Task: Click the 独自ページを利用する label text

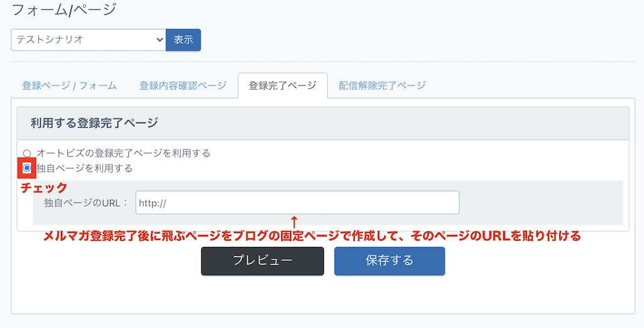Action: pos(84,168)
